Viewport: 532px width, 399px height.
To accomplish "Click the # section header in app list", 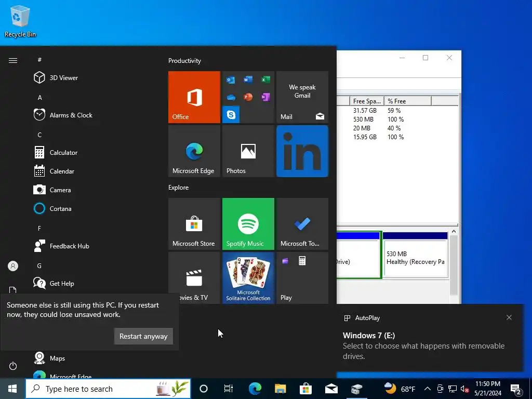I will point(39,60).
